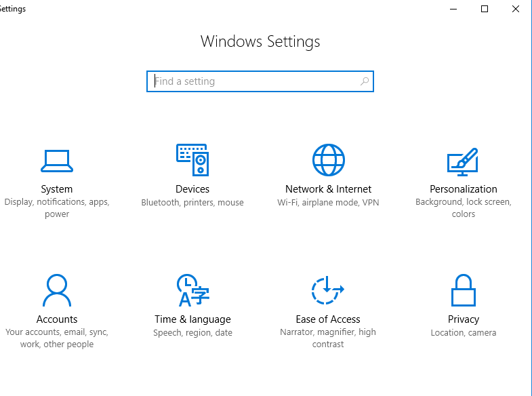This screenshot has height=396, width=532.
Task: Click 'Wi-Fi, airplane mode, VPN' description
Action: [328, 203]
